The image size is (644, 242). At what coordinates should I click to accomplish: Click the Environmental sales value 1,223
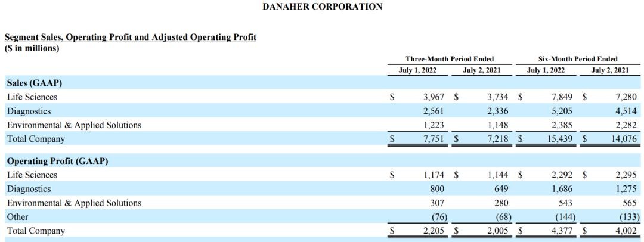point(434,125)
